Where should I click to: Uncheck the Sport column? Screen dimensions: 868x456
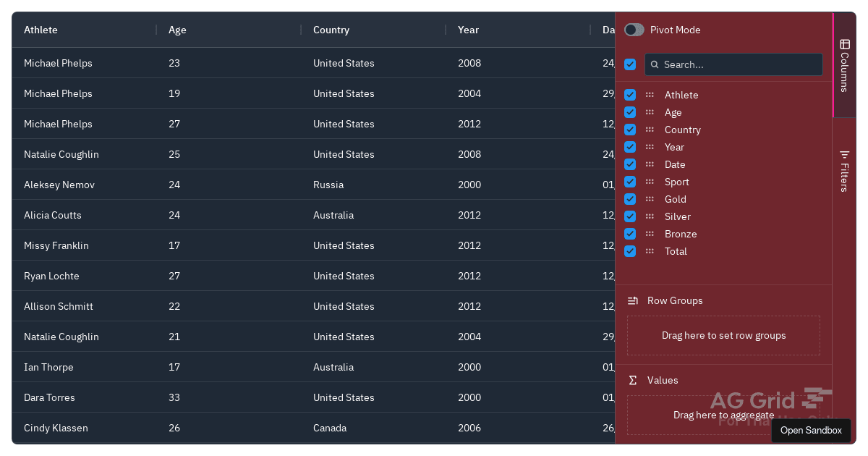click(x=629, y=182)
